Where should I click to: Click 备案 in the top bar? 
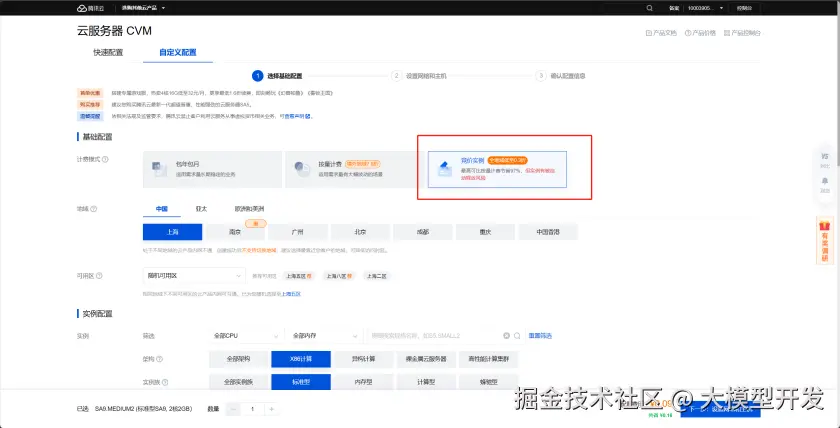674,8
